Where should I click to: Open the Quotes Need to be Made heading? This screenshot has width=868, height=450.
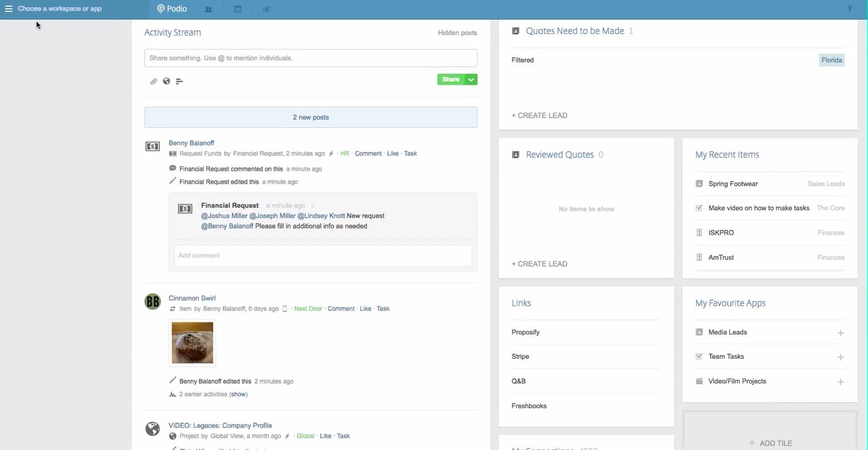(x=575, y=31)
